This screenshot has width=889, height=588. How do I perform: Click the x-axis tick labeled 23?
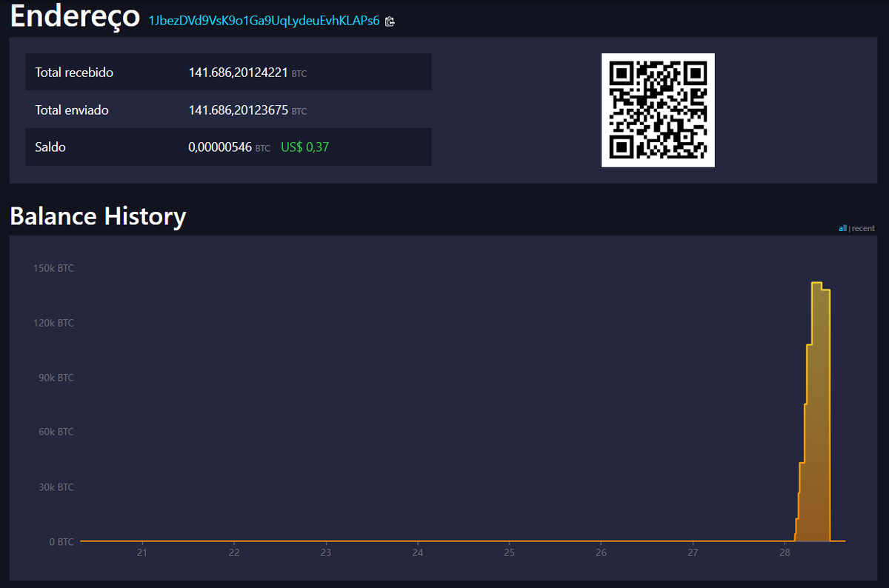click(x=326, y=552)
